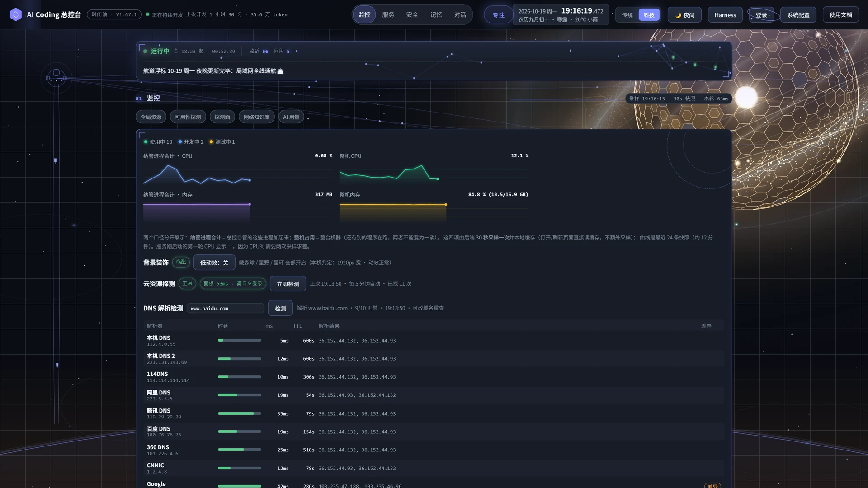Viewport: 868px width, 488px height.
Task: Click the 阿里 DNS row name
Action: point(159,393)
